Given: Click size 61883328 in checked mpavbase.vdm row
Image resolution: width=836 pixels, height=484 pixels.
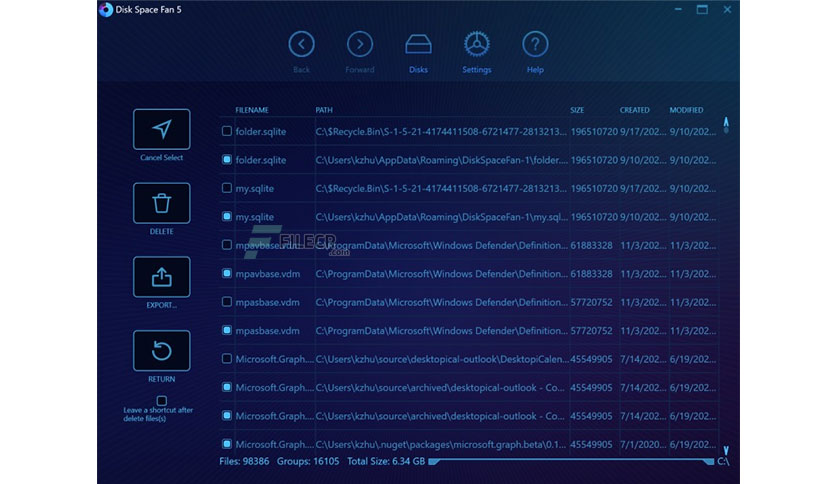Looking at the screenshot, I should click(x=591, y=273).
